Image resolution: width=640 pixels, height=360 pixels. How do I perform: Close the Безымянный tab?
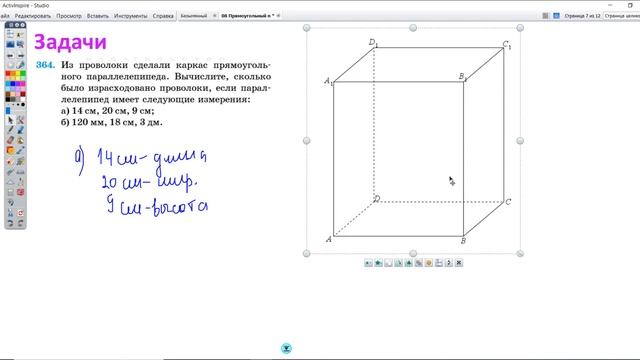click(x=215, y=16)
